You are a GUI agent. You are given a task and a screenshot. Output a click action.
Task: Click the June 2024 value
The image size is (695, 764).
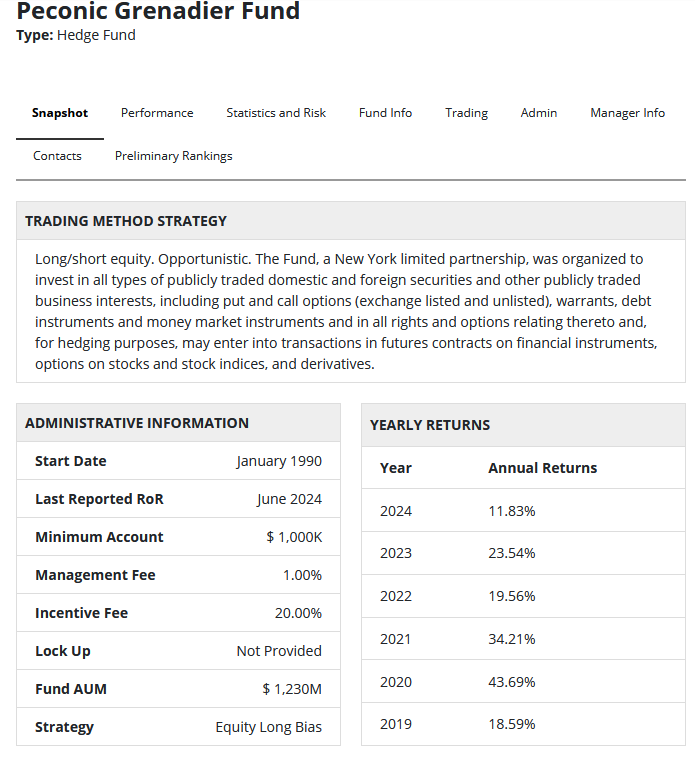tap(290, 499)
